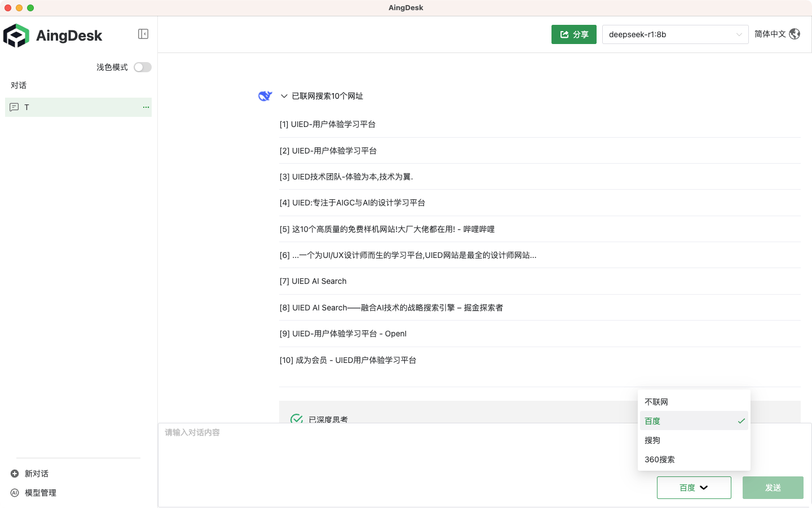
Task: Click the AI icon beside 模型管理
Action: 15,493
